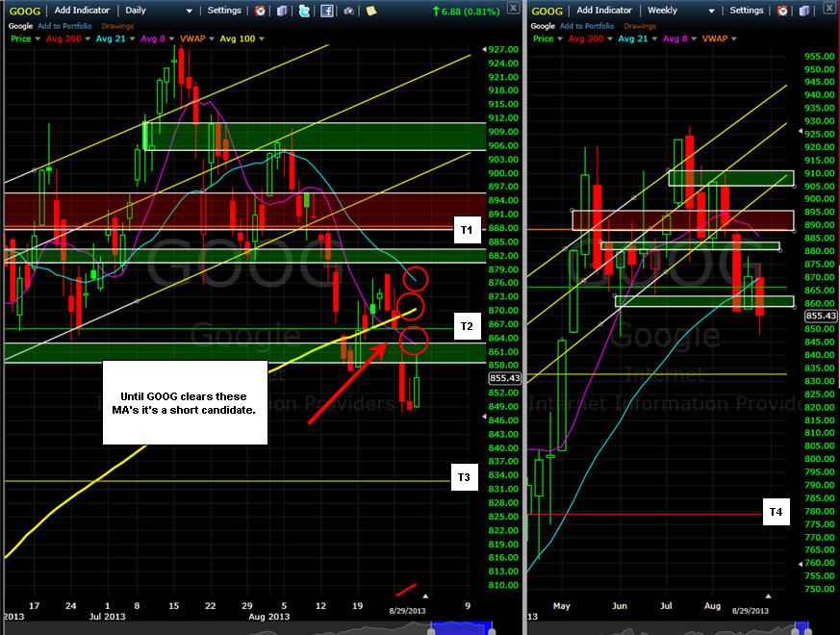Share the Daily chart via Twitter bird icon

pos(304,11)
